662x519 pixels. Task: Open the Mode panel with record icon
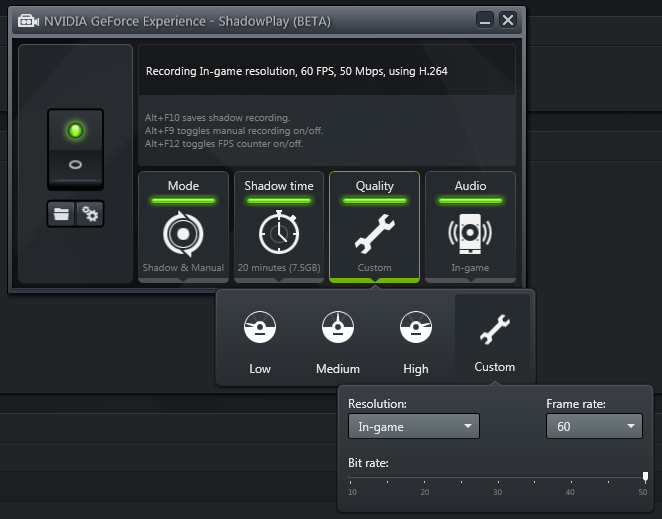click(183, 227)
